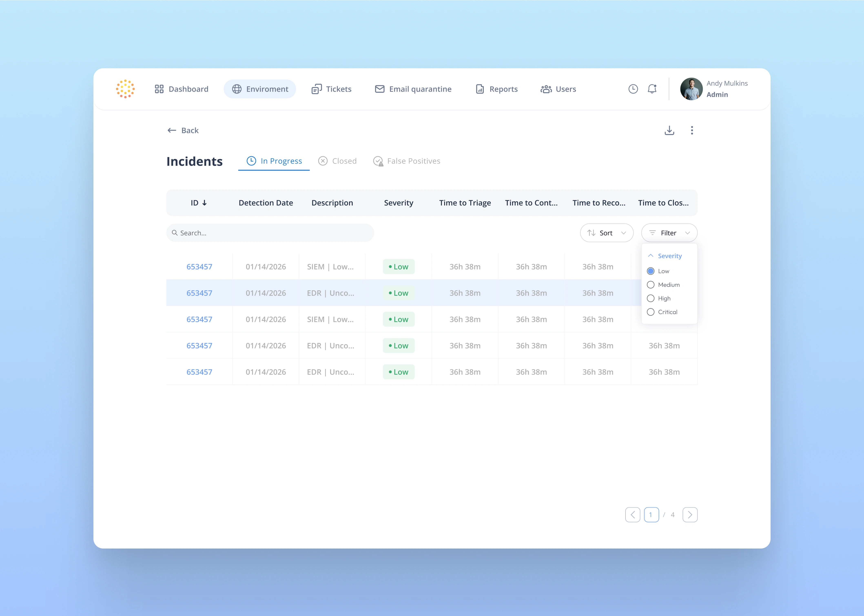Click the download icon
864x616 pixels.
click(669, 130)
